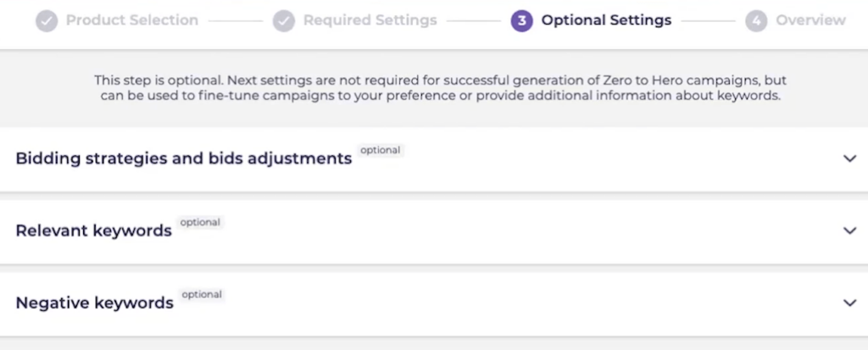Click the step 3 purple circle icon
Screen dimensions: 868x350
pos(521,21)
